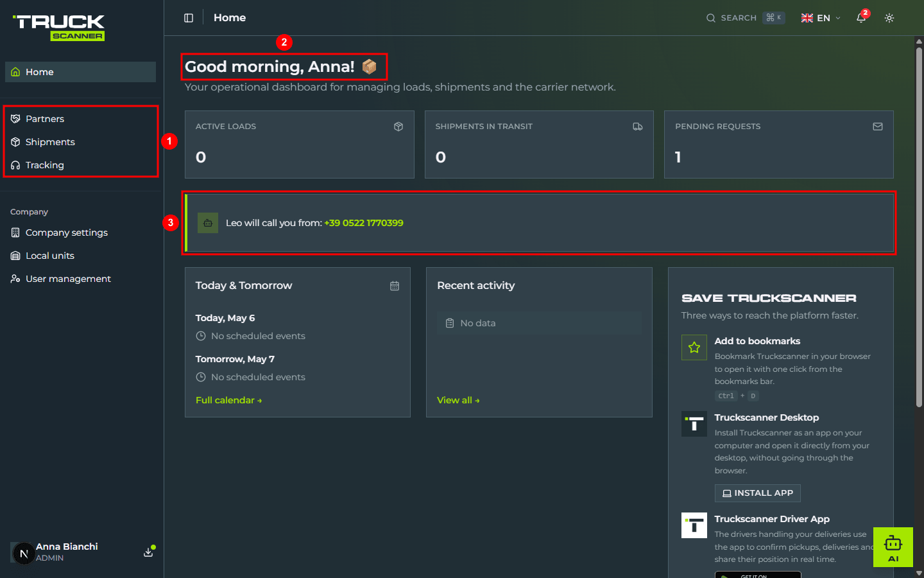Click the Truckscanner Driver App title

pos(772,519)
